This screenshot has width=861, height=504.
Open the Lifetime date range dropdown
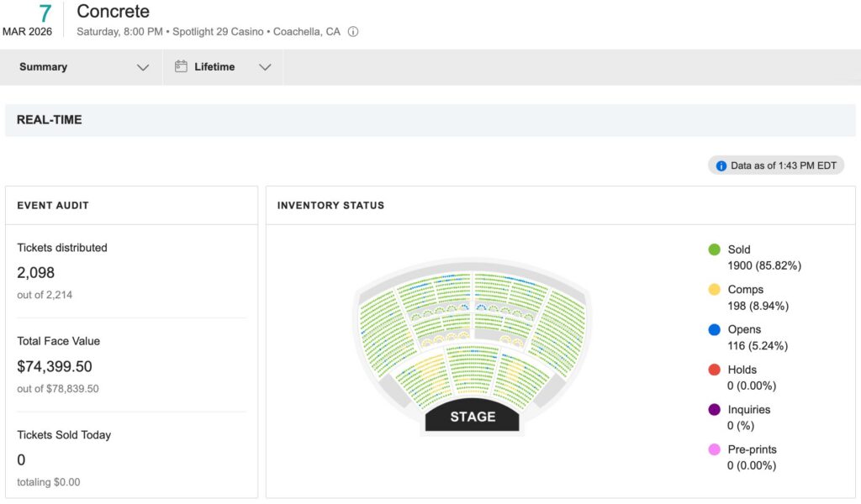point(265,67)
